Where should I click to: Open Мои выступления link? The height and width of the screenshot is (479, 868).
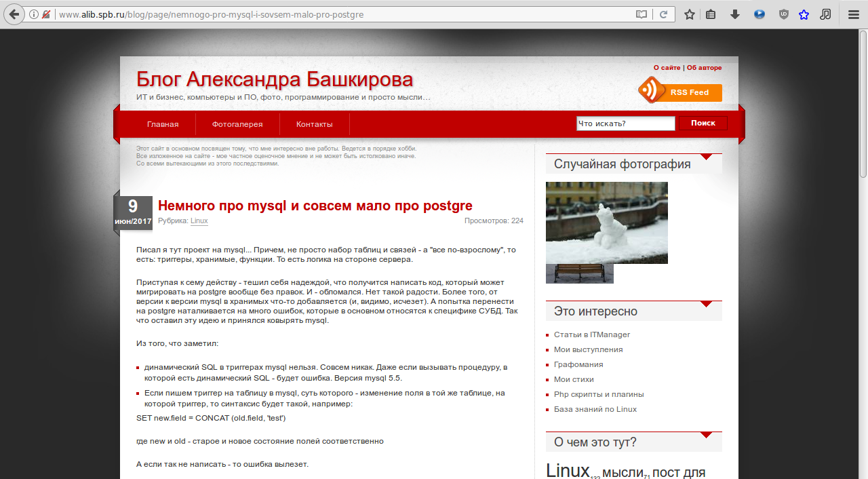[x=589, y=349]
